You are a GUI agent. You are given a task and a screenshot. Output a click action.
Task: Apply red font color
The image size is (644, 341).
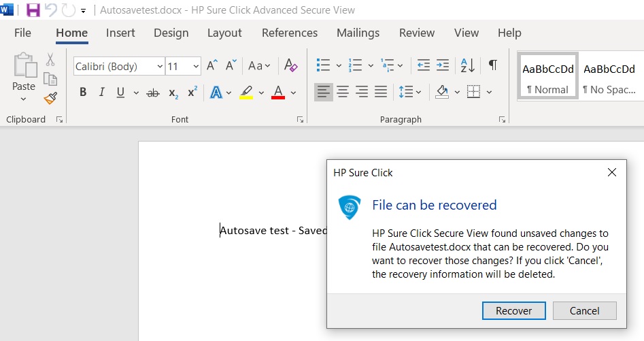tap(278, 93)
